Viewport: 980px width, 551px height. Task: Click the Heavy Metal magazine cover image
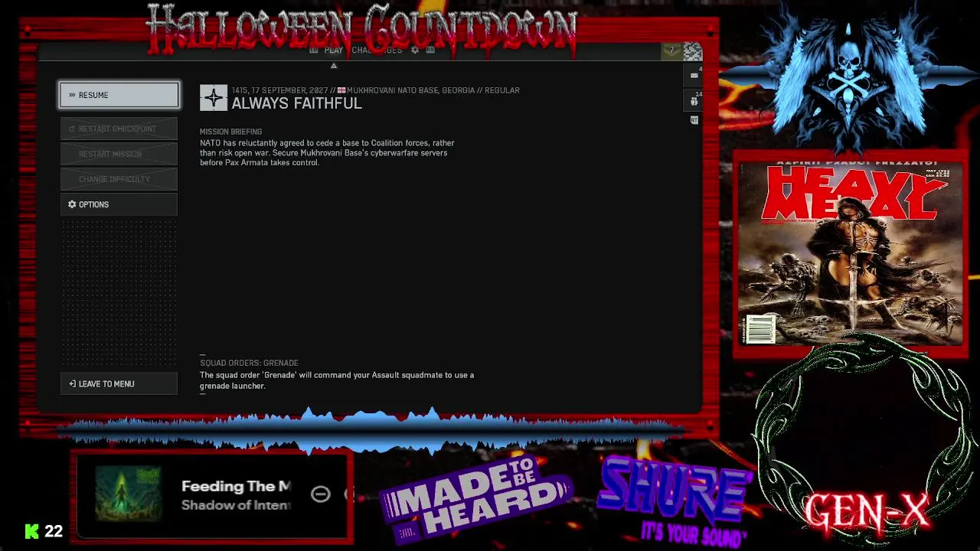pyautogui.click(x=850, y=253)
